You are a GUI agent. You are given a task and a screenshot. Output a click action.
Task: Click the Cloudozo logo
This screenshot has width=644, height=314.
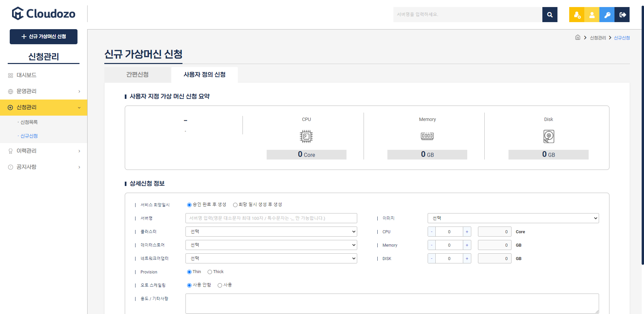pos(44,14)
